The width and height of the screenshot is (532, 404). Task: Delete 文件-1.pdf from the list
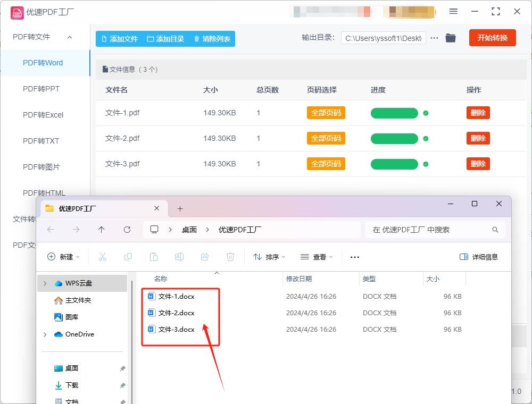coord(478,113)
